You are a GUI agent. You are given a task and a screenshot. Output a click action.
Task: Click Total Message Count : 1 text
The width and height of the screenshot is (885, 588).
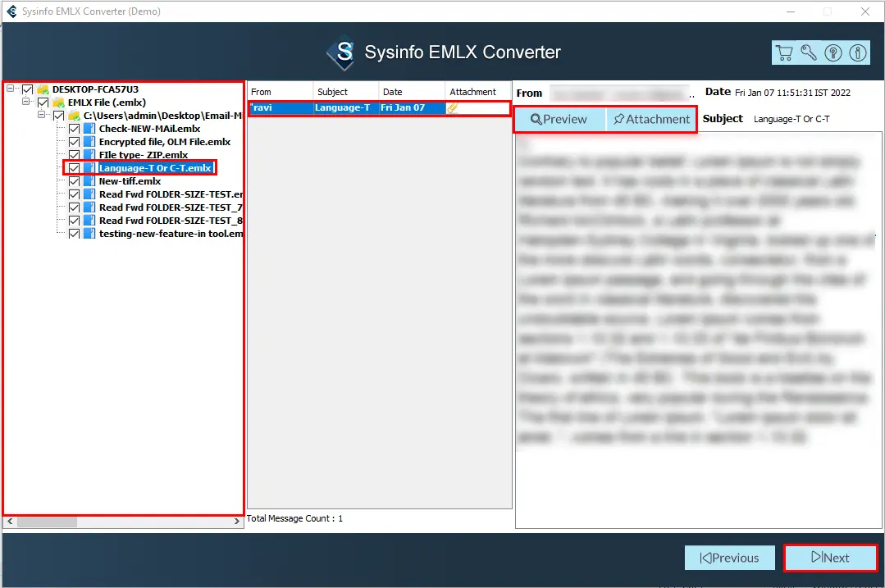(294, 518)
